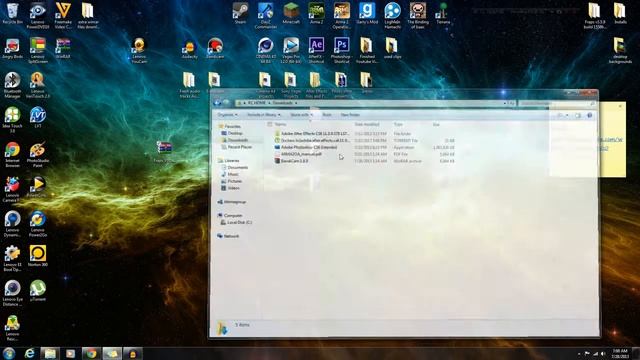Launch the PhotoStudio Paint desktop shortcut
The image size is (640, 360).
click(38, 154)
